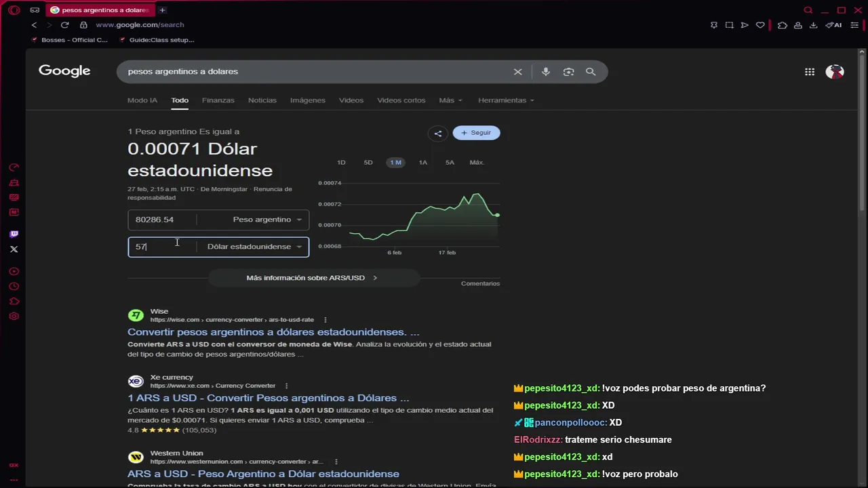Expand the Más search menu
Viewport: 868px width, 488px height.
click(x=450, y=100)
